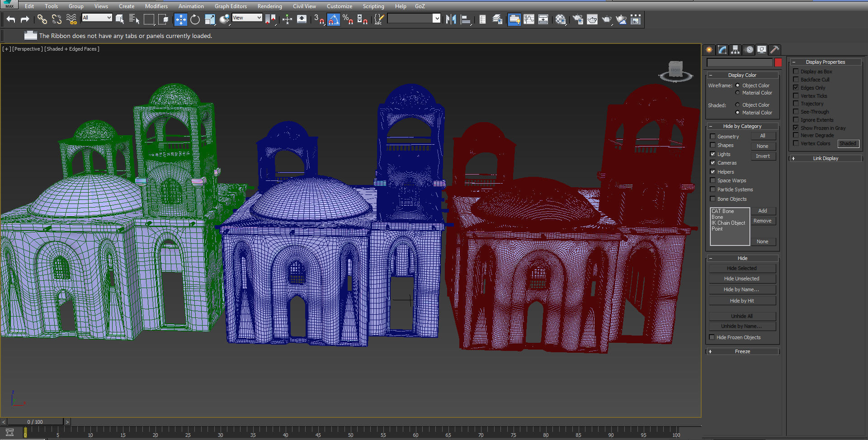The width and height of the screenshot is (868, 440).
Task: Click the Unhide All button
Action: tap(742, 316)
